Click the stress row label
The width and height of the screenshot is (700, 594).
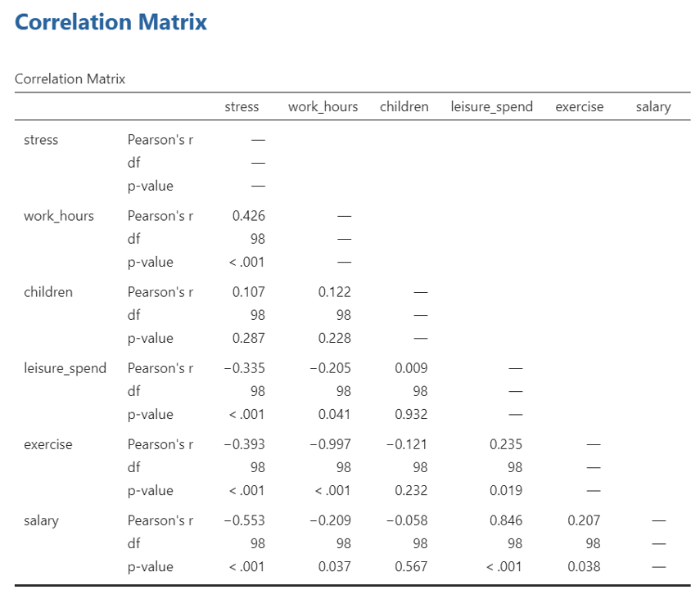(41, 140)
